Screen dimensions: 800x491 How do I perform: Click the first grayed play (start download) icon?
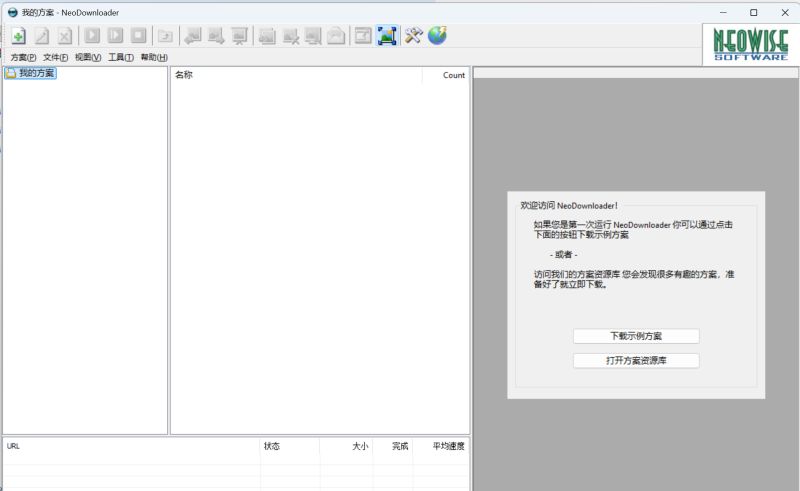92,36
